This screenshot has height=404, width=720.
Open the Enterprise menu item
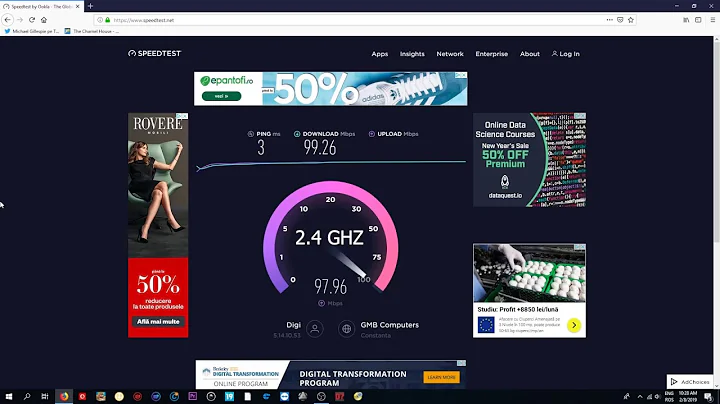click(492, 54)
